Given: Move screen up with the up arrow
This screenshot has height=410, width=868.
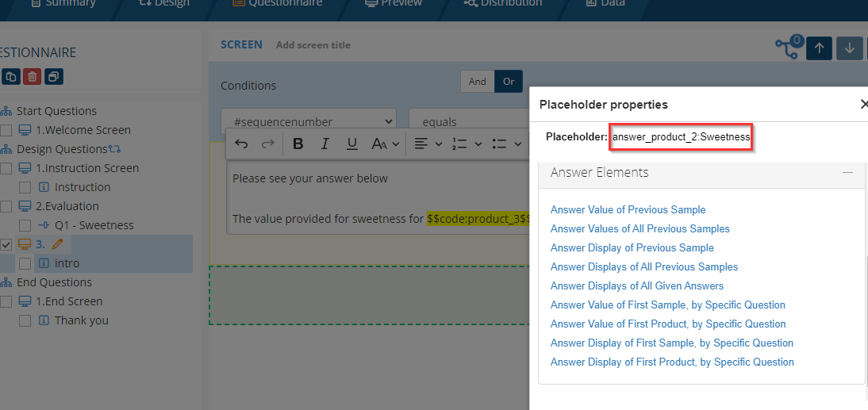Looking at the screenshot, I should point(819,48).
